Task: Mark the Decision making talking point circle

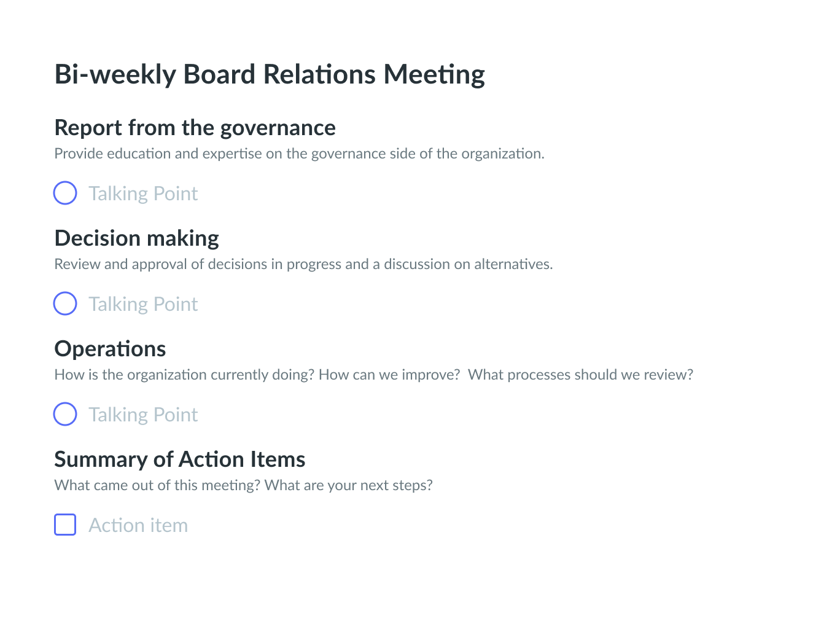Action: click(x=65, y=303)
